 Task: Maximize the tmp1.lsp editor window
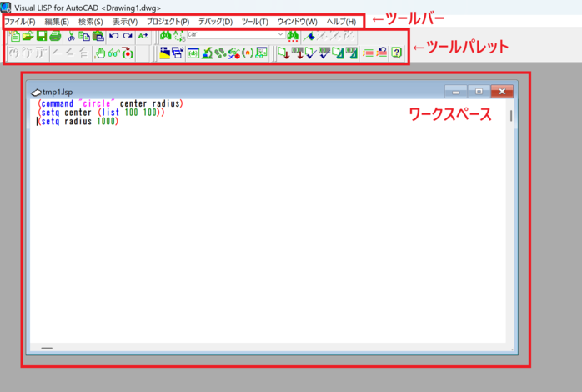click(x=479, y=91)
